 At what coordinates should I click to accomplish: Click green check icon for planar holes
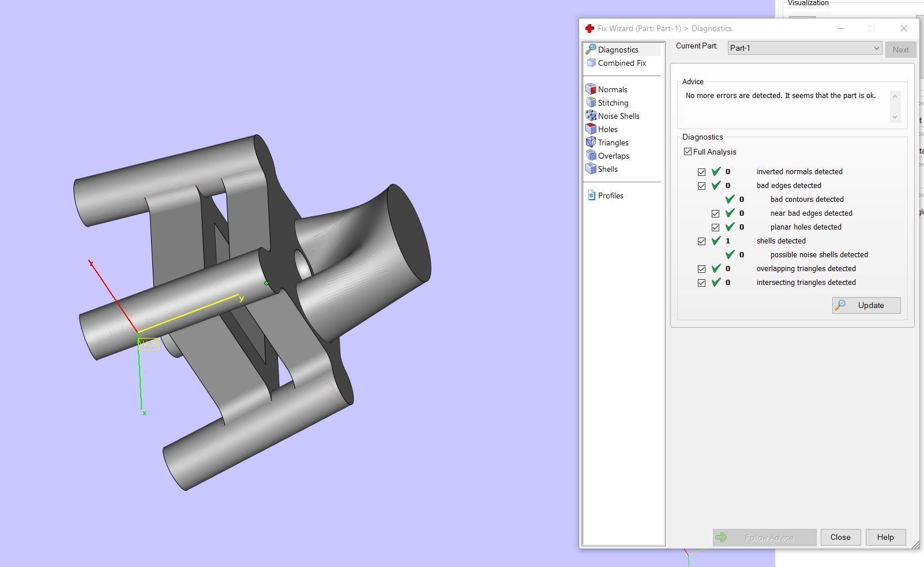tap(730, 227)
